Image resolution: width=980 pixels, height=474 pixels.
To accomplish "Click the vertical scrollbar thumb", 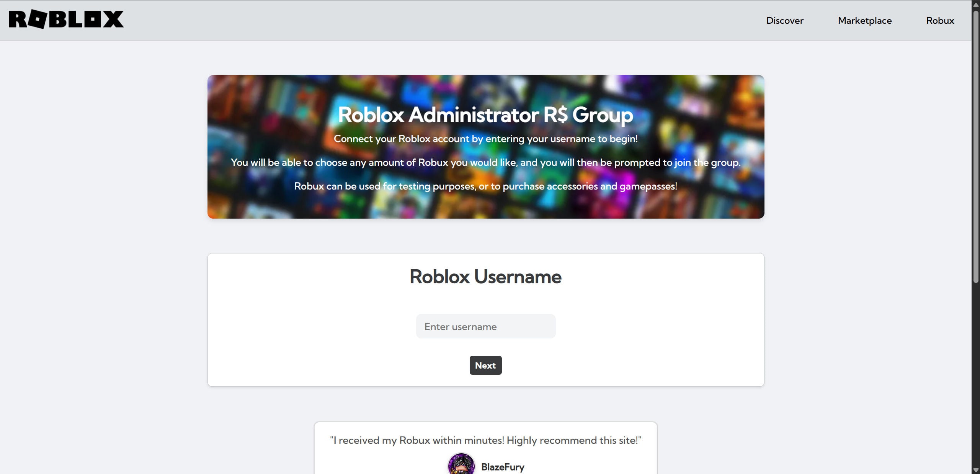I will [976, 146].
